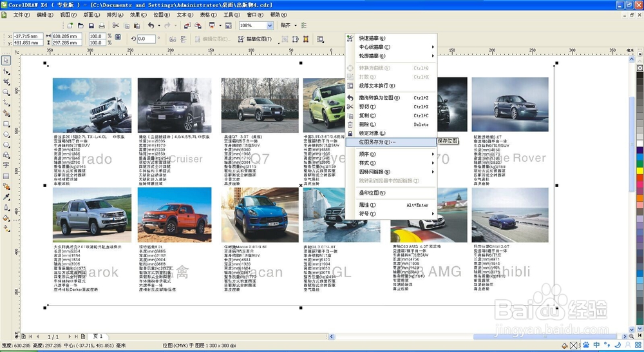Viewport: 644px width, 352px height.
Task: Select the Table tool
Action: 6,176
